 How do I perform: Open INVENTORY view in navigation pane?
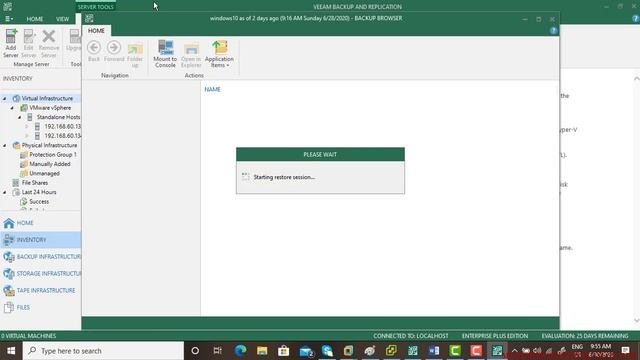point(40,240)
